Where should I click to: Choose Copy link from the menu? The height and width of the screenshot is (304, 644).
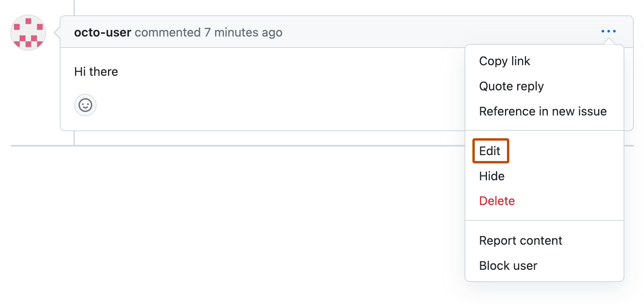(x=505, y=61)
